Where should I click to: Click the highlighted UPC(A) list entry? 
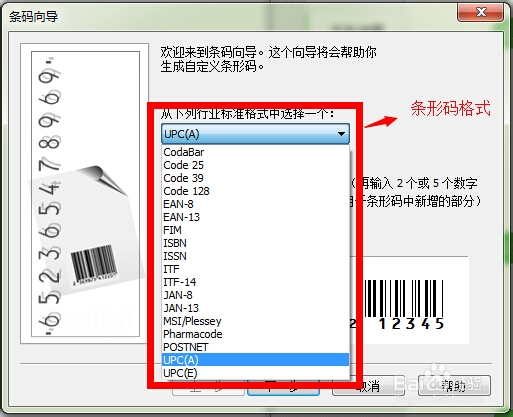pos(255,360)
